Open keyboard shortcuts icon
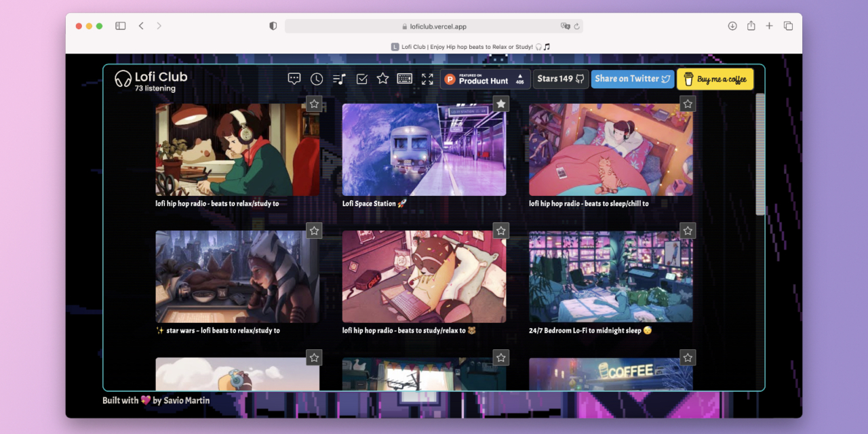 point(405,79)
